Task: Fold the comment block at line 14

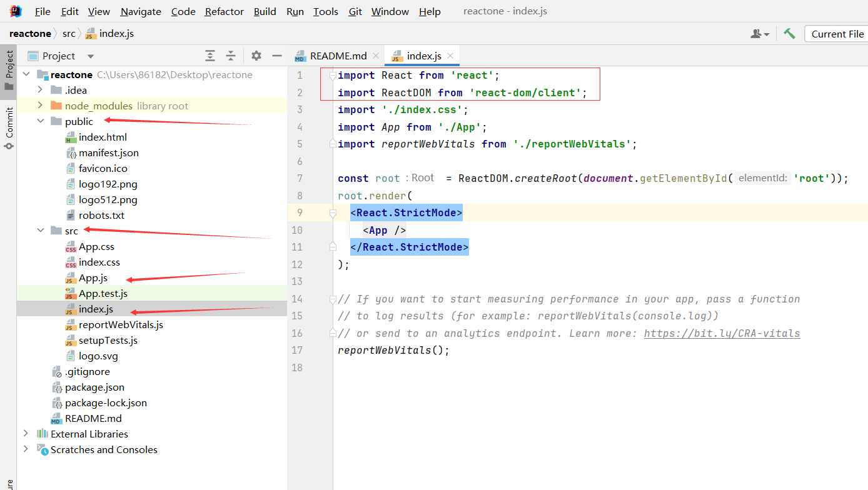Action: pos(333,299)
